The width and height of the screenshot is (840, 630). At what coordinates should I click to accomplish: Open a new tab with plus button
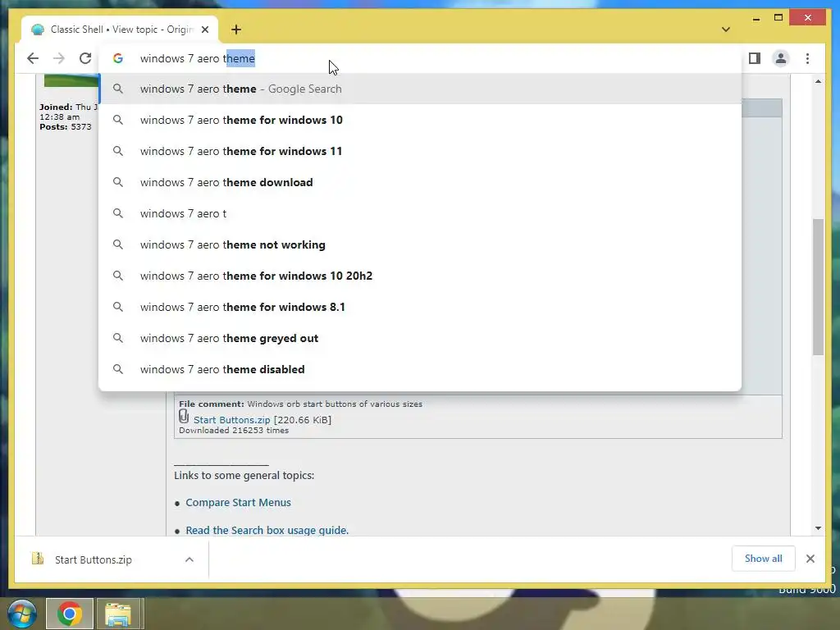[x=236, y=30]
